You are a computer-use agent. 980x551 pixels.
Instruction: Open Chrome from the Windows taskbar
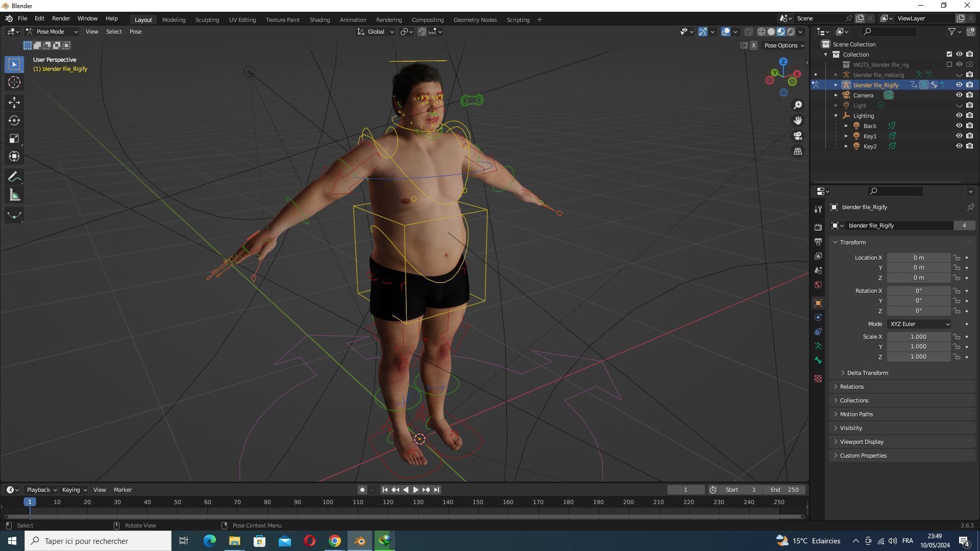(x=334, y=541)
